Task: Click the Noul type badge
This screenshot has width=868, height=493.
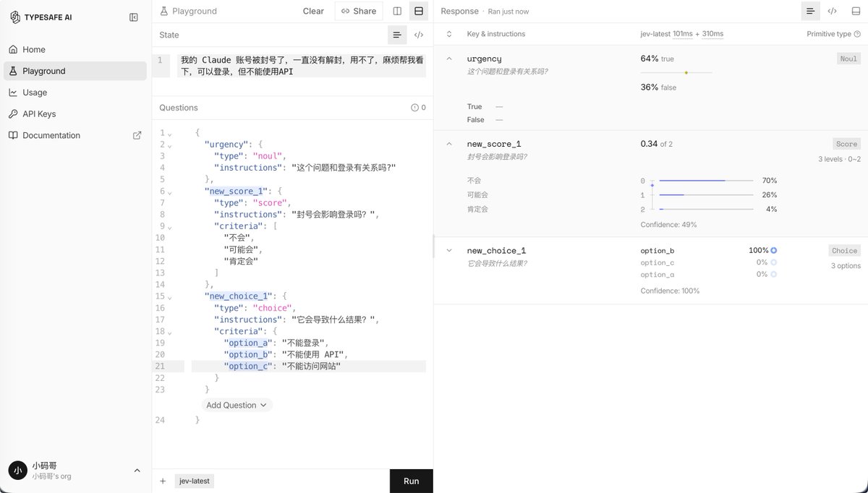Action: click(x=848, y=59)
